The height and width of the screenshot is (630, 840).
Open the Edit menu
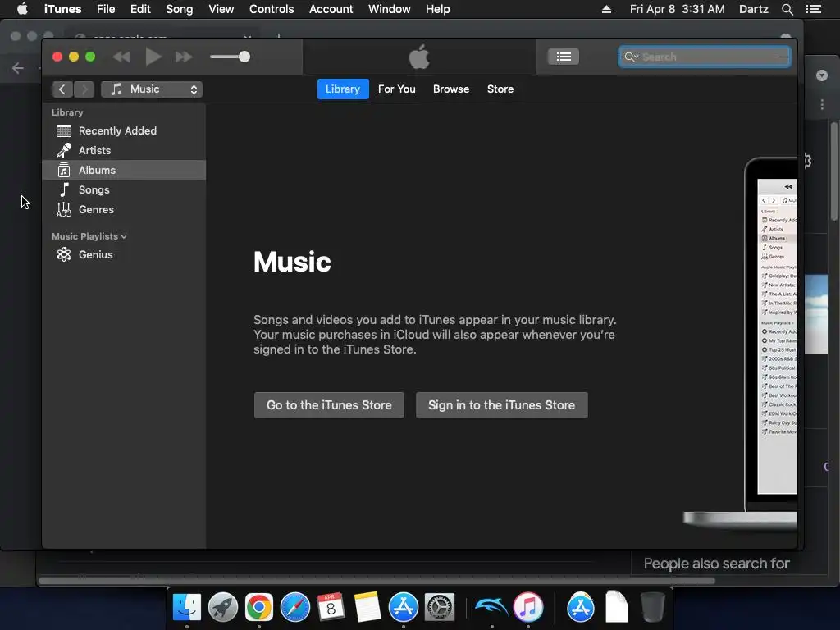pos(140,9)
